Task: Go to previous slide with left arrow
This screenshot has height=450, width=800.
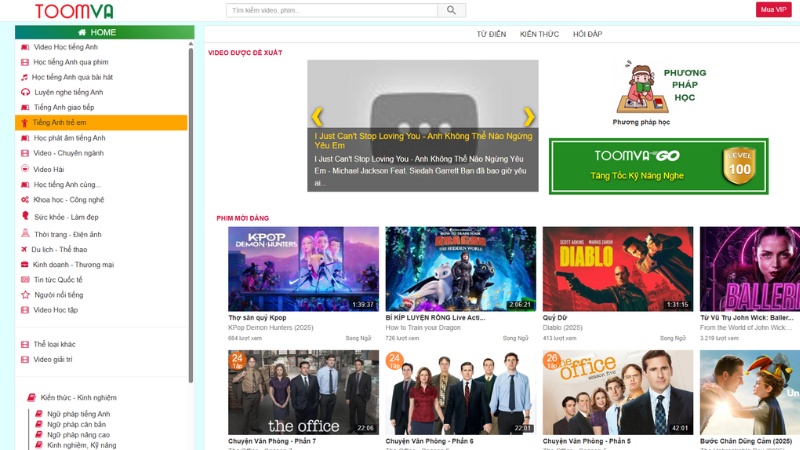Action: click(x=317, y=117)
